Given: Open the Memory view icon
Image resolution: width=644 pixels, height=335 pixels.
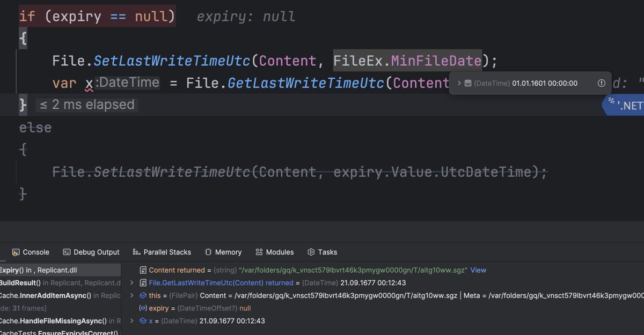Looking at the screenshot, I should click(208, 252).
